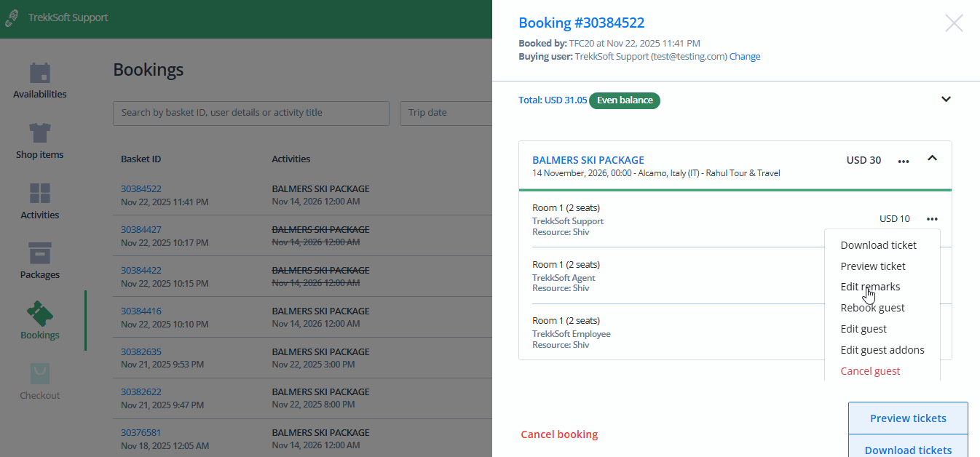Open the ellipsis menu for BALMERS SKI PACKAGE

click(x=903, y=162)
